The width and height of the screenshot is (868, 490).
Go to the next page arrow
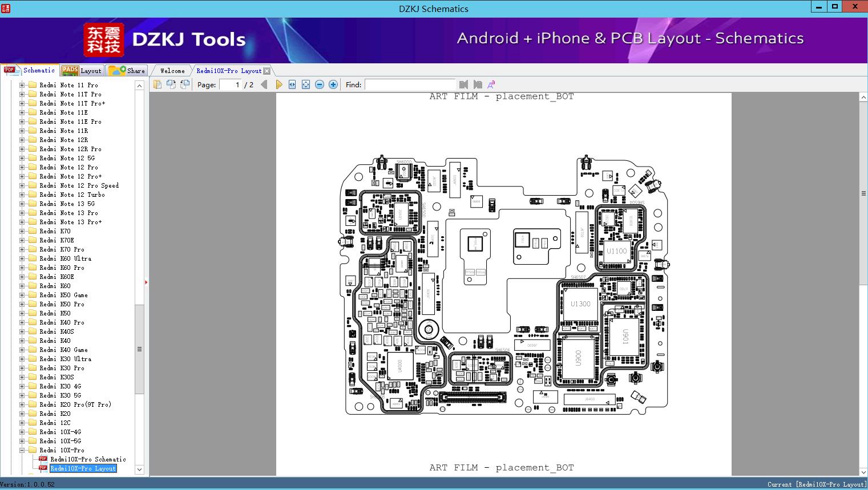click(x=278, y=84)
